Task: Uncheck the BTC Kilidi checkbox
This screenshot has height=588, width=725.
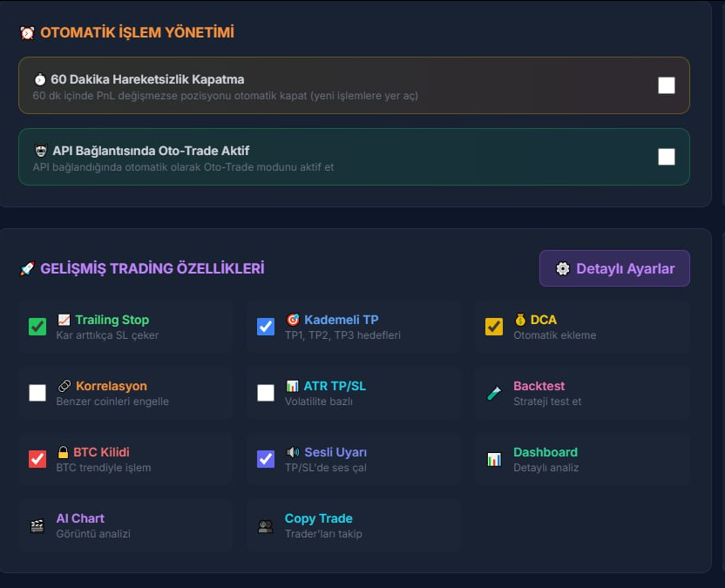Action: coord(37,459)
